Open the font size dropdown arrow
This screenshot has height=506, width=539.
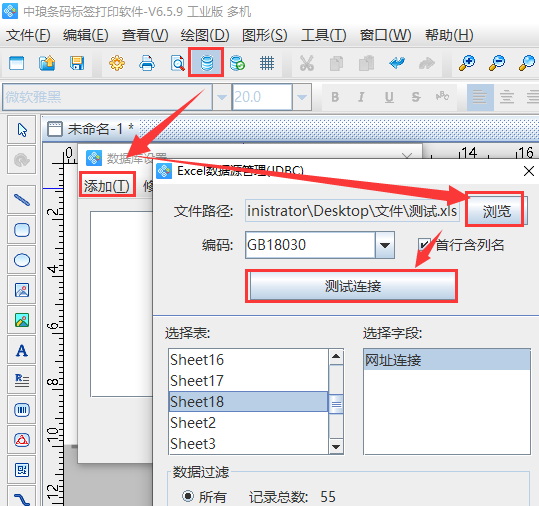[302, 97]
